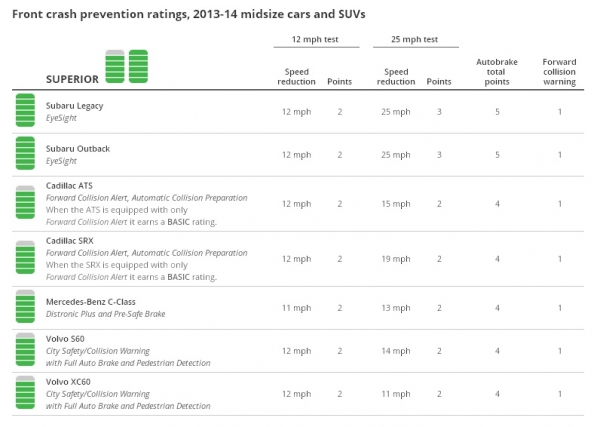
Task: Click the Cadillac ATS rating icon
Action: point(25,202)
